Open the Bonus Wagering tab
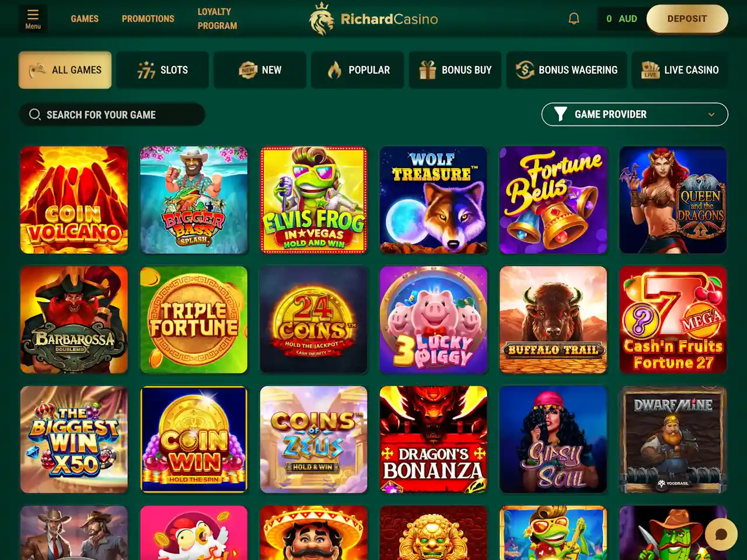This screenshot has width=747, height=560. (567, 70)
